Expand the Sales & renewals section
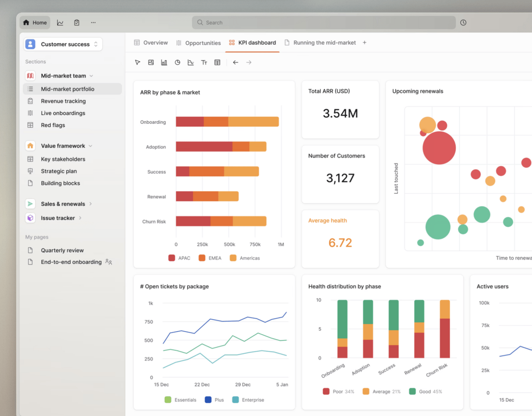This screenshot has height=416, width=532. [91, 204]
